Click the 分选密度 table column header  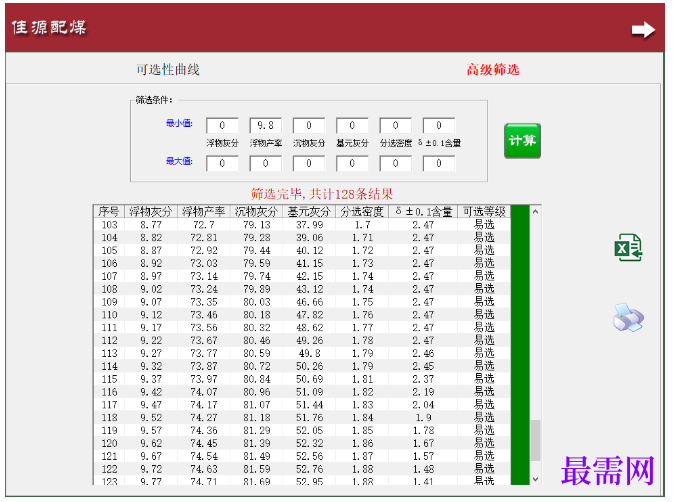(362, 212)
